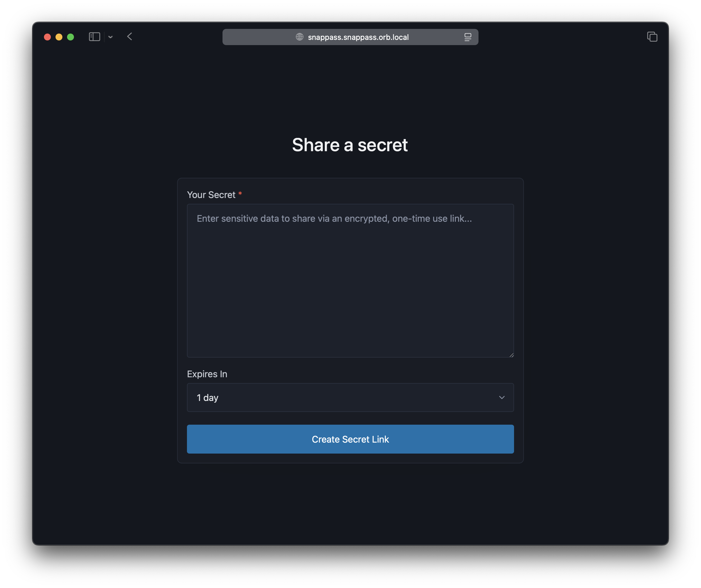Close the Safari window with red button
701x588 pixels.
coord(47,37)
